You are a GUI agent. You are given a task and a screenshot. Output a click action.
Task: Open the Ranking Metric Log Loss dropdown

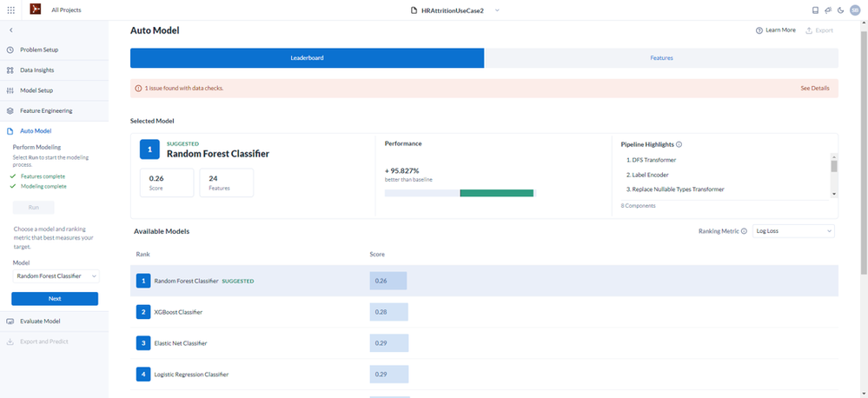[793, 231]
